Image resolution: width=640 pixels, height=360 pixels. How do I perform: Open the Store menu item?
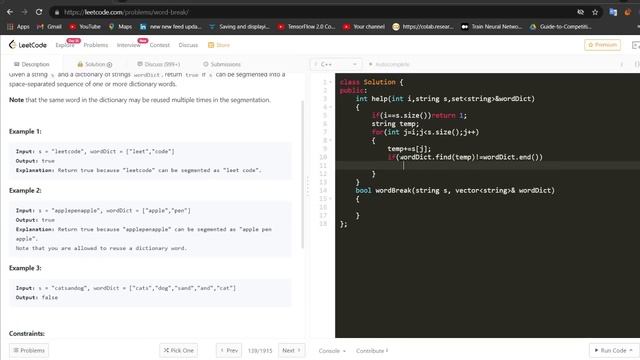[219, 45]
